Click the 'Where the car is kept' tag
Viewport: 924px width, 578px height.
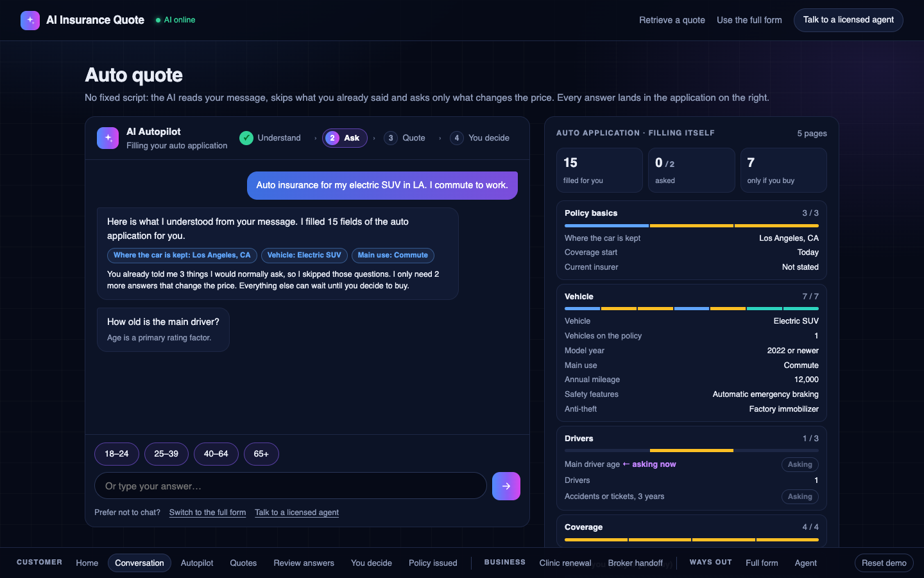coord(182,256)
